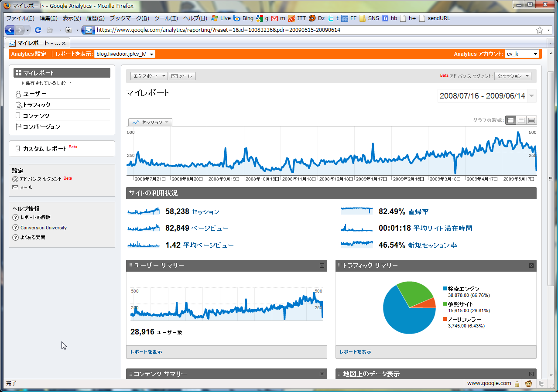This screenshot has height=392, width=558.
Task: Open the SNS bookmarks folder
Action: tap(369, 18)
